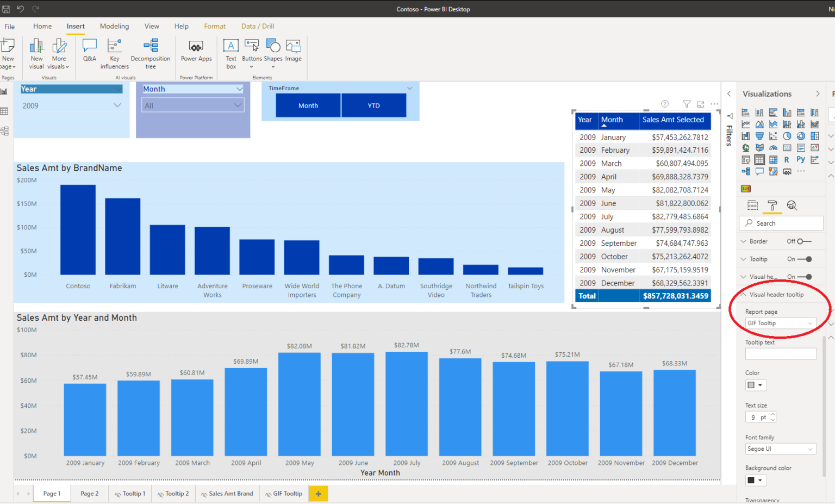This screenshot has width=835, height=504.
Task: Open the Key influencers AI visual
Action: tap(114, 53)
